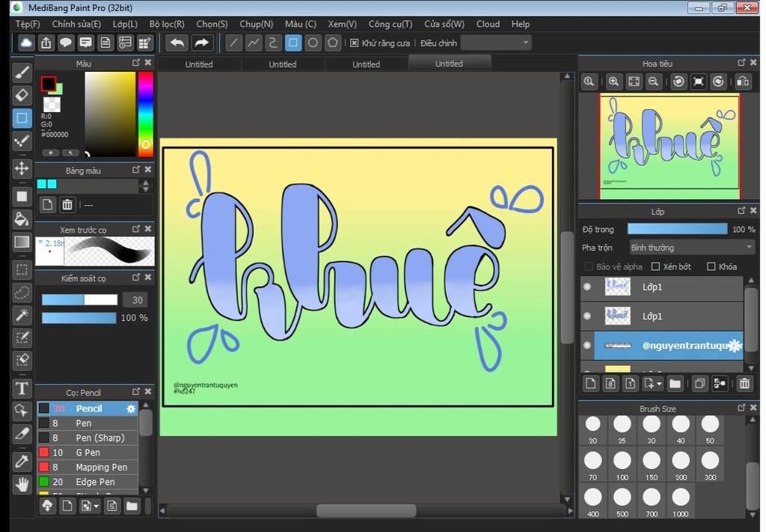The width and height of the screenshot is (766, 532).
Task: Select the Edge Pen brush
Action: (x=88, y=482)
